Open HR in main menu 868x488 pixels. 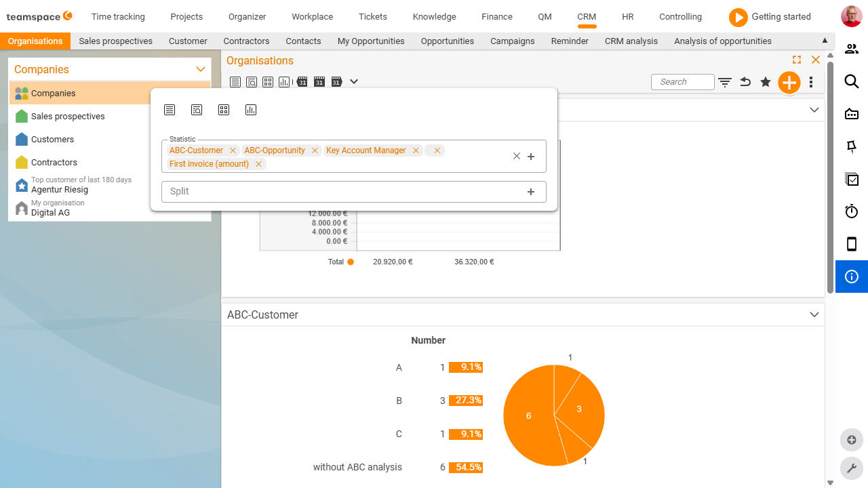point(627,16)
